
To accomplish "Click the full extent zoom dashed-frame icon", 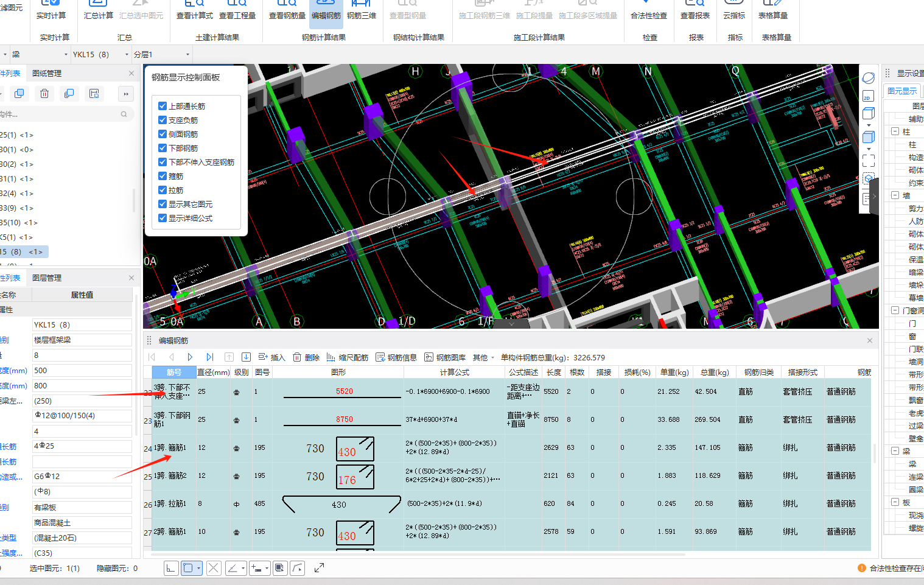I will tap(868, 161).
